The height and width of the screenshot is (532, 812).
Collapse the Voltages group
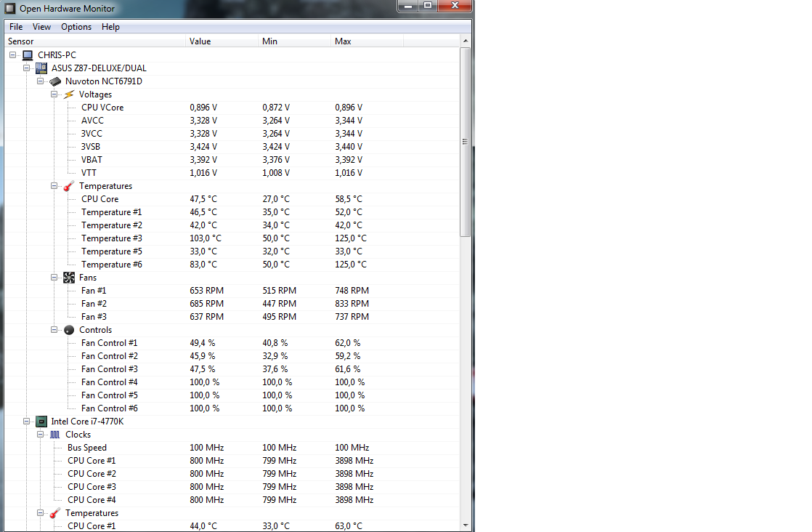54,94
